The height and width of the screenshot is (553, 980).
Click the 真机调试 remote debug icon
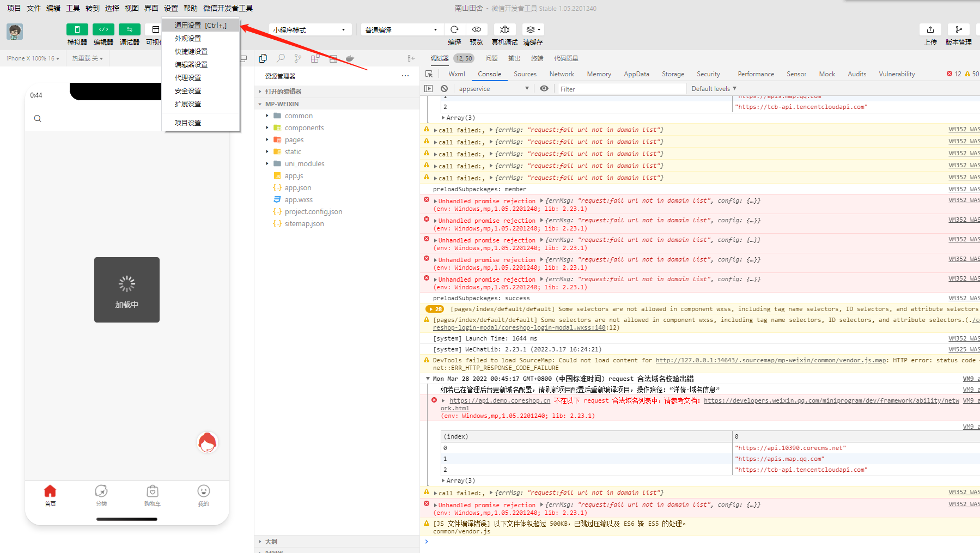point(505,29)
